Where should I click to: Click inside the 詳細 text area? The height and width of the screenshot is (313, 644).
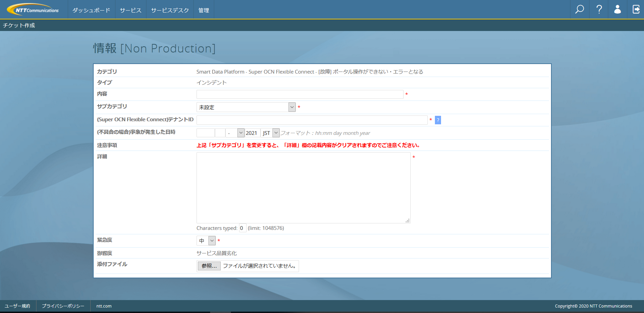(303, 187)
